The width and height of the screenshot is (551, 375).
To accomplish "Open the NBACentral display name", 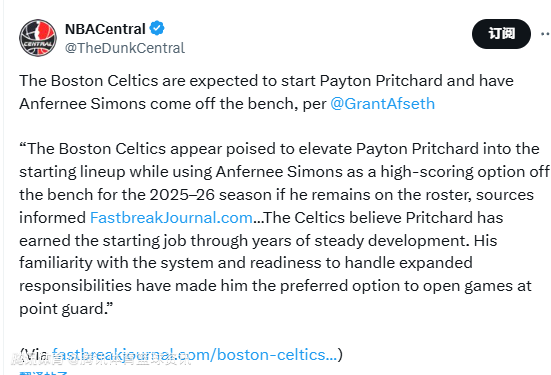I will (105, 29).
